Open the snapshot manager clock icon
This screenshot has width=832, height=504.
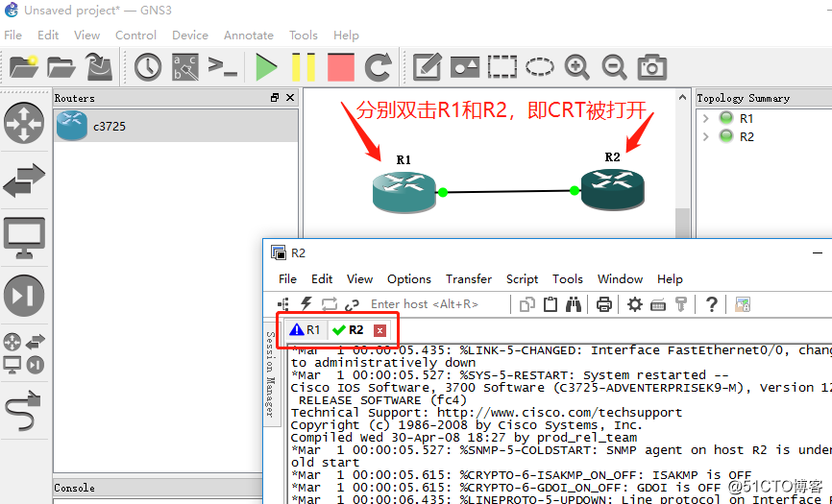point(148,67)
